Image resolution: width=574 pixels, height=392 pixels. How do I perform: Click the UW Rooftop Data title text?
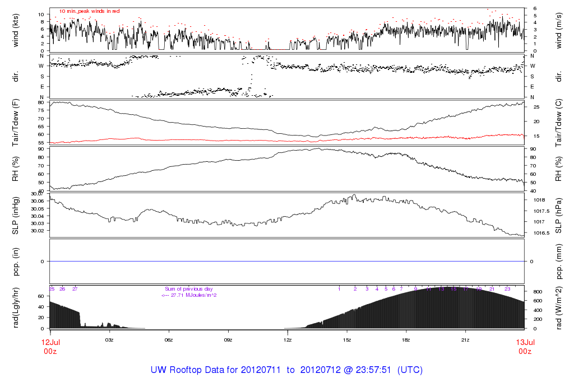tap(286, 370)
